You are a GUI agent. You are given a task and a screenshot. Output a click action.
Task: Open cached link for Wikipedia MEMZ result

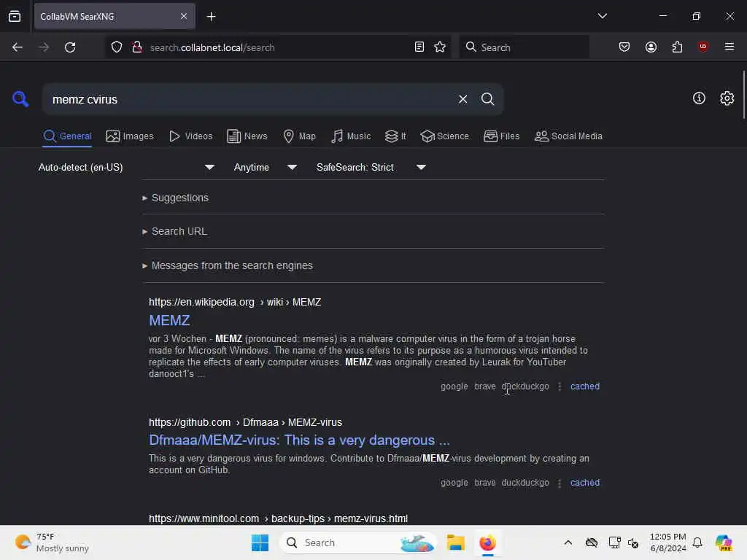(584, 386)
